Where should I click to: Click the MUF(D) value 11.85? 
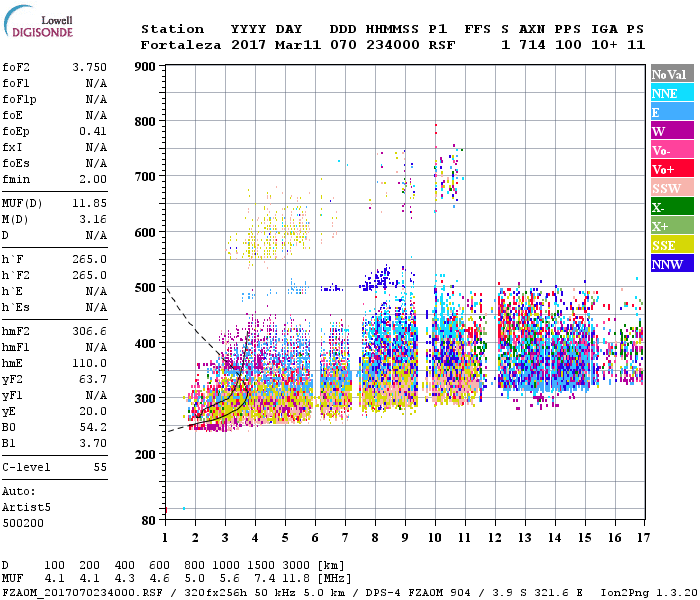[89, 202]
